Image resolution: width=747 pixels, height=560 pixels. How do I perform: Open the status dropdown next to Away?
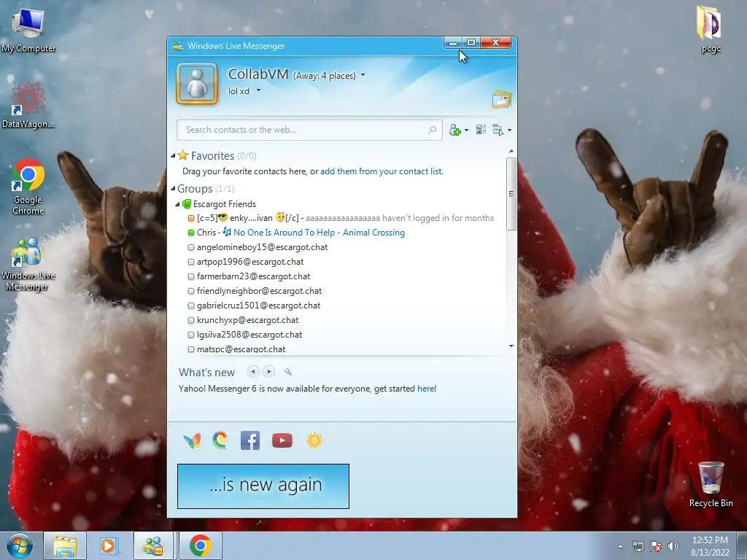[363, 75]
